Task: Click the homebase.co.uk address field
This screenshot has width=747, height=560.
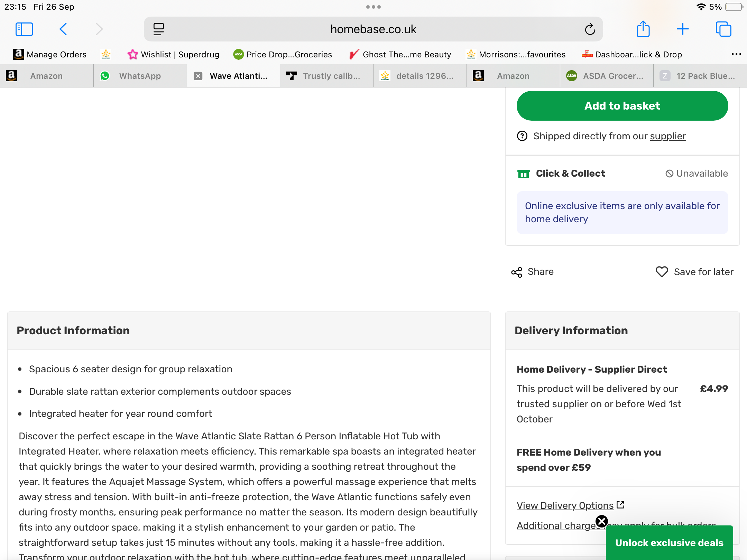Action: point(373,29)
